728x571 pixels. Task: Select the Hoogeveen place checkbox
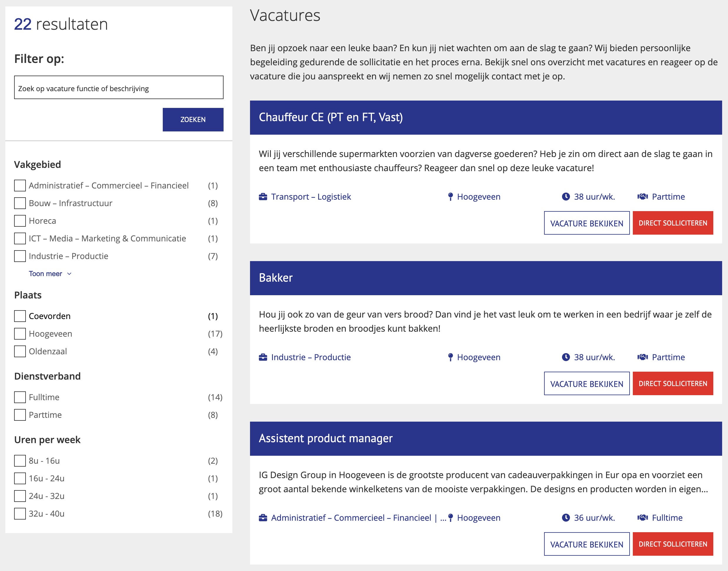[x=20, y=334]
